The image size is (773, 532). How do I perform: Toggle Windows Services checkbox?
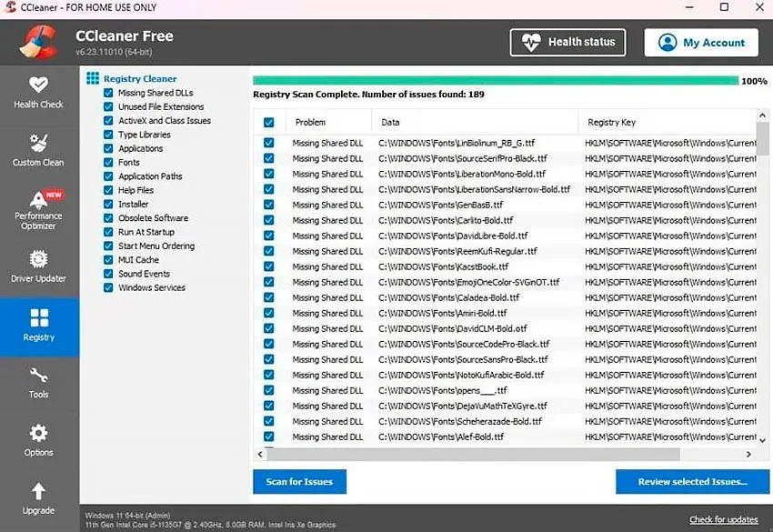[x=108, y=287]
